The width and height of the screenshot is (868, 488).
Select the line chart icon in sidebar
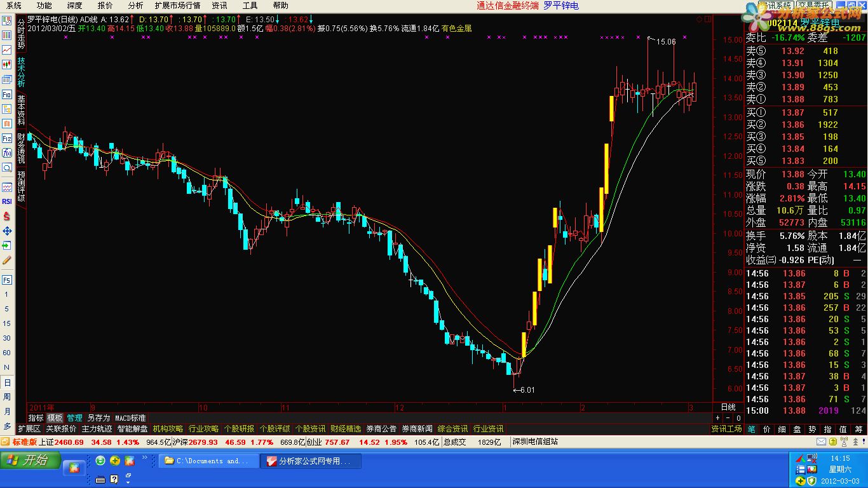point(7,50)
